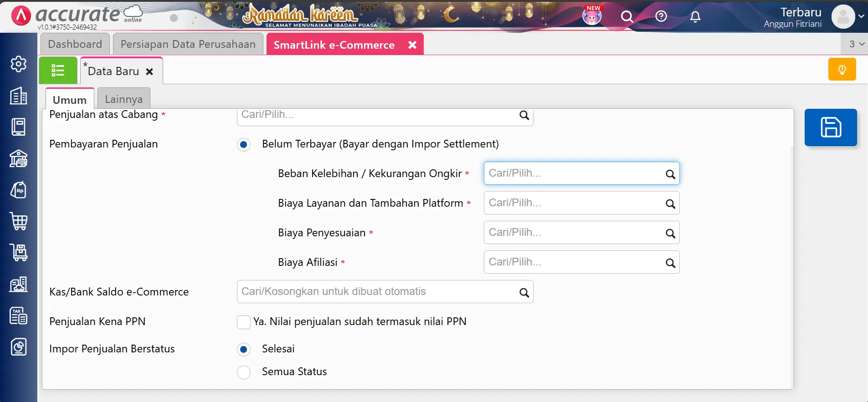Open the green list view button

(58, 71)
